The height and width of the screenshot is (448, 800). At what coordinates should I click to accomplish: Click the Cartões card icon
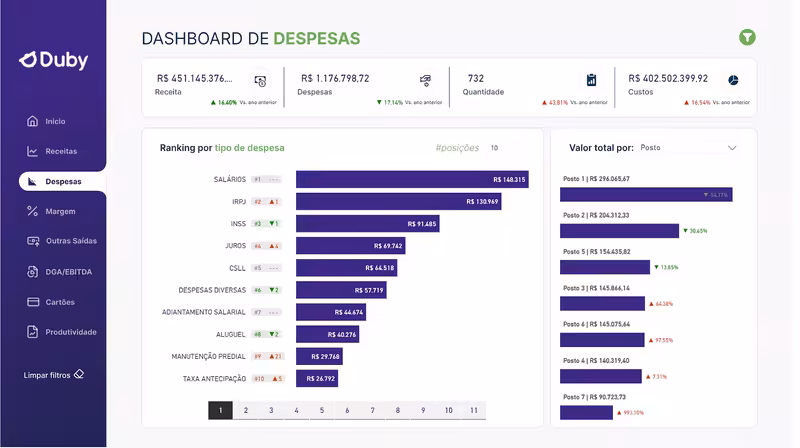tap(33, 302)
